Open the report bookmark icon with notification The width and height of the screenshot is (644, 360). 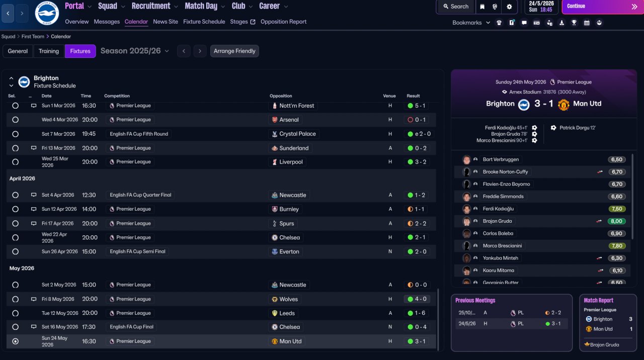[512, 23]
